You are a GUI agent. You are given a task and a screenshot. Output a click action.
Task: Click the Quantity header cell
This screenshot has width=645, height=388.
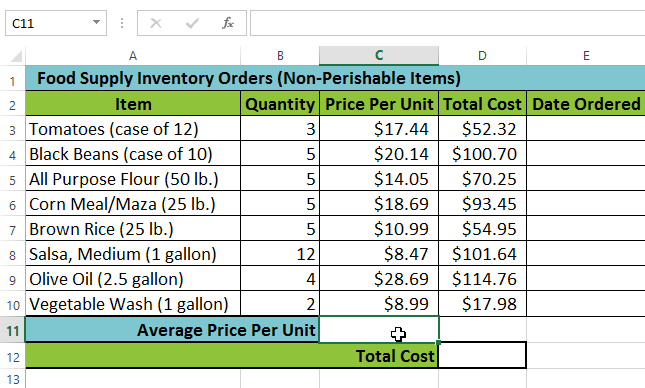[x=280, y=103]
